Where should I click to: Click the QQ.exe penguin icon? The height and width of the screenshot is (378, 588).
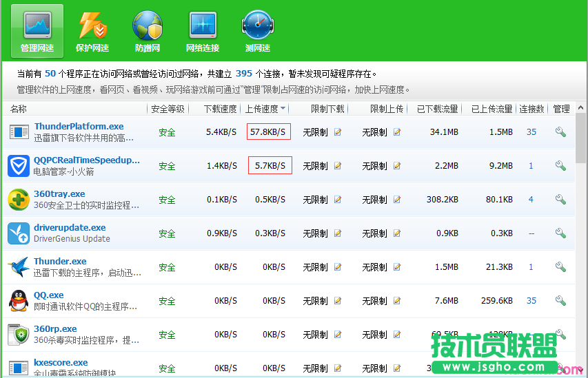pos(19,301)
